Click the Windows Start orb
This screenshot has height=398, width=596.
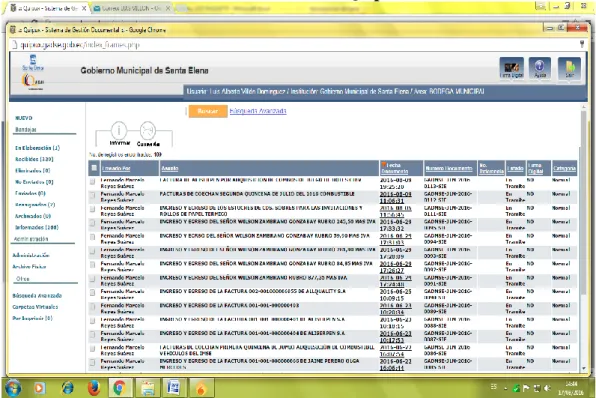coord(13,388)
